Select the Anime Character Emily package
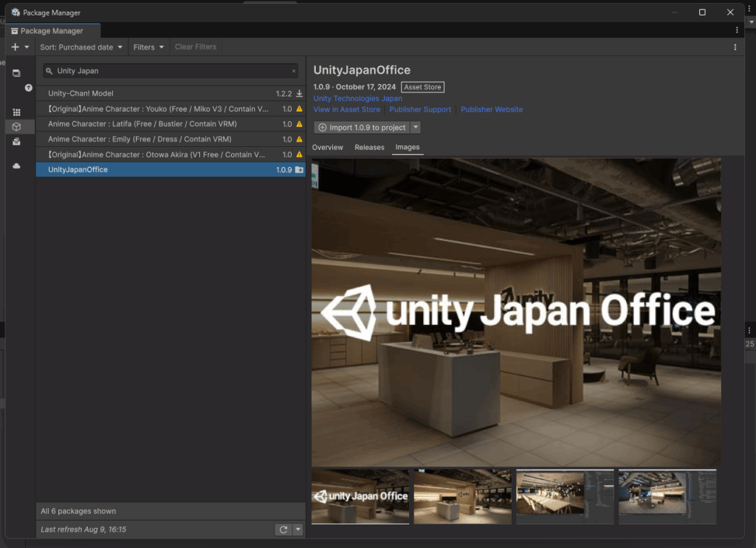 tap(171, 139)
